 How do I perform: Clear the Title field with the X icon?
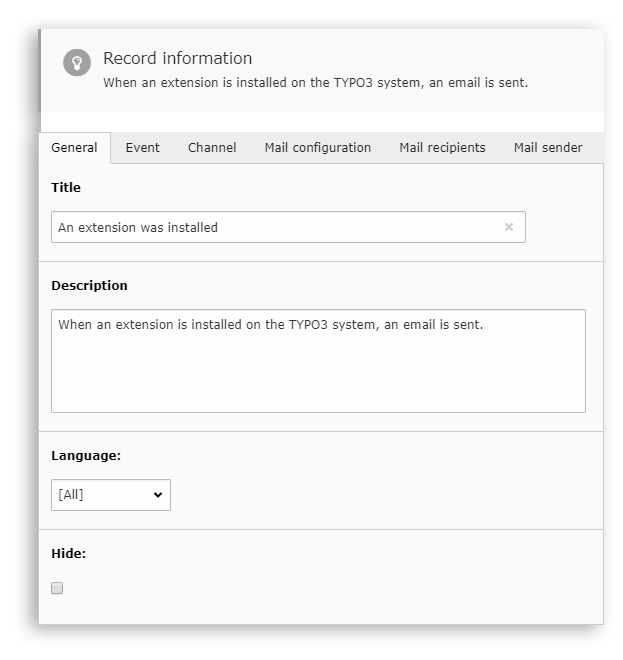(508, 227)
